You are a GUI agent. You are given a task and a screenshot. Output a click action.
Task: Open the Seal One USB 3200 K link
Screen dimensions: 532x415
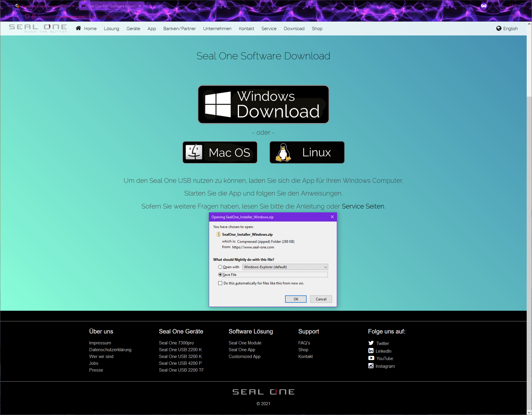click(x=180, y=357)
